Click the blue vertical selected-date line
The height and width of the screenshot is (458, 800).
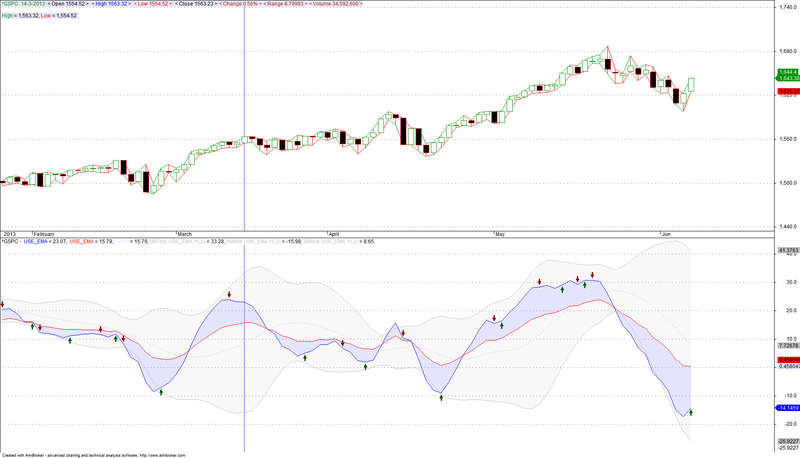[x=244, y=230]
